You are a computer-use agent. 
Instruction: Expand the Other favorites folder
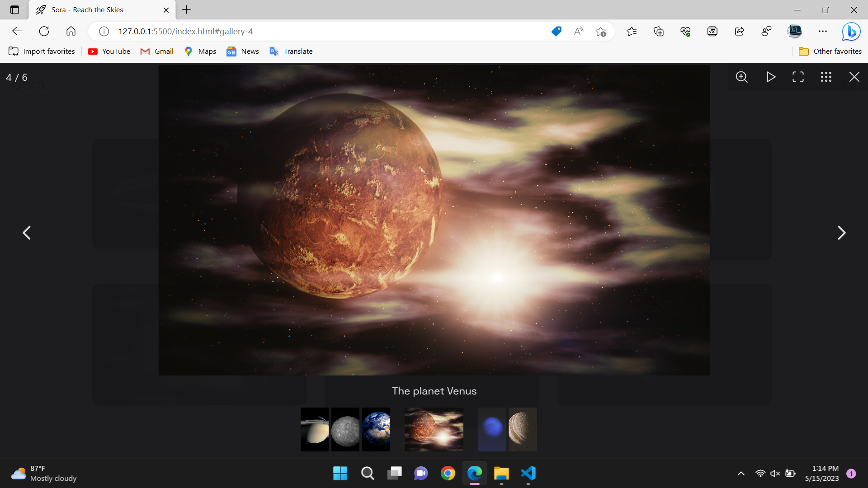tap(830, 51)
